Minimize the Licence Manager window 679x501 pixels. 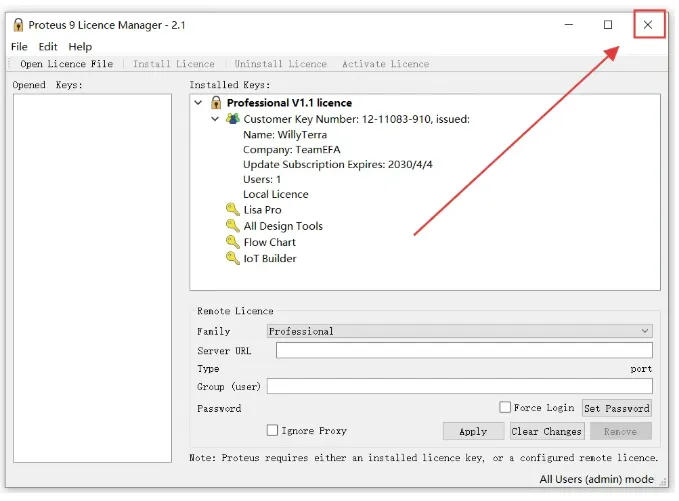pyautogui.click(x=569, y=25)
